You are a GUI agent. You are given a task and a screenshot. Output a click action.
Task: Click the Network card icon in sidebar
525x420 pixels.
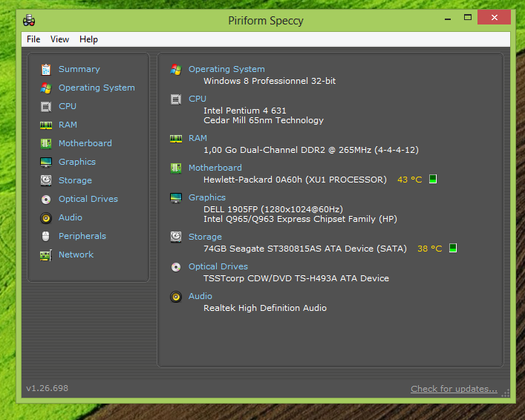[x=46, y=255]
